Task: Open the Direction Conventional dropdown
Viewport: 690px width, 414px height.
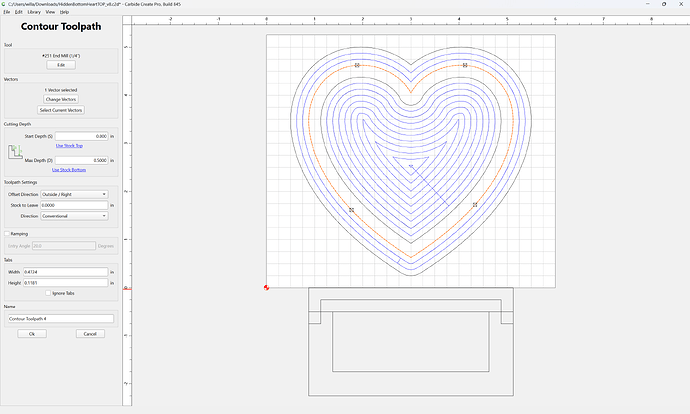Action: tap(74, 216)
